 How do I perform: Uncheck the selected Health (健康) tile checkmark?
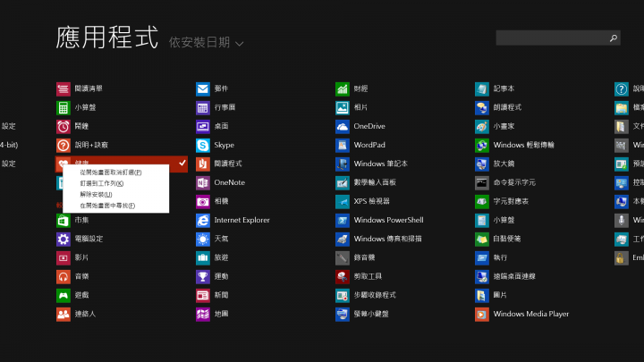[182, 163]
